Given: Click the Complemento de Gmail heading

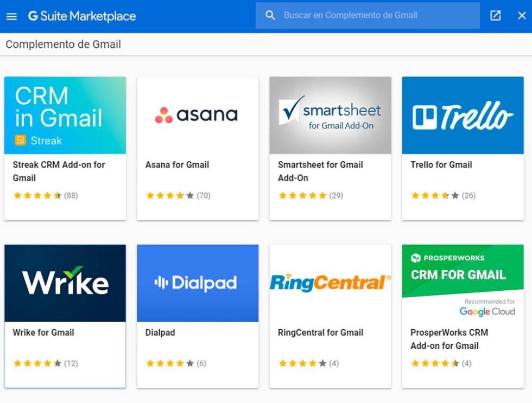Looking at the screenshot, I should click(63, 44).
